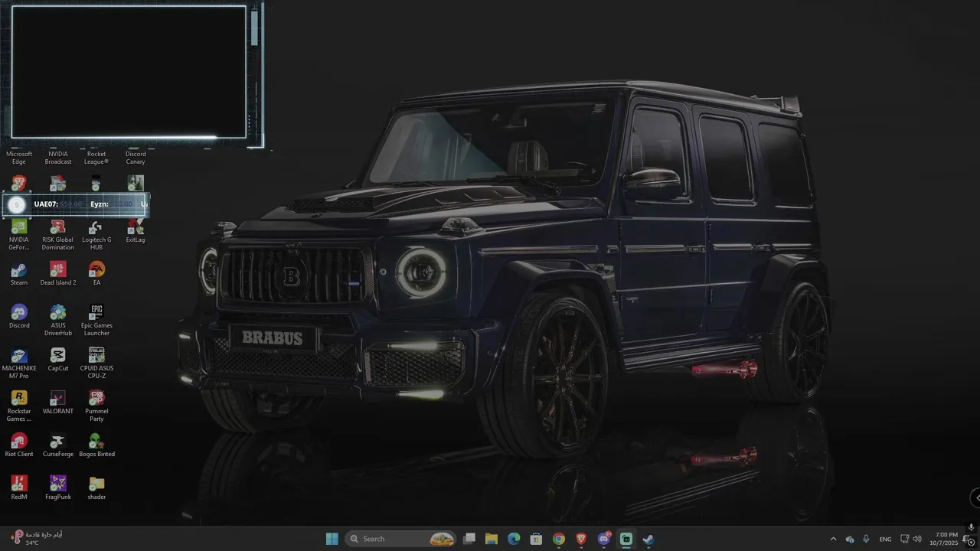
Task: Launch Epic Games Launcher desktop icon
Action: (96, 320)
